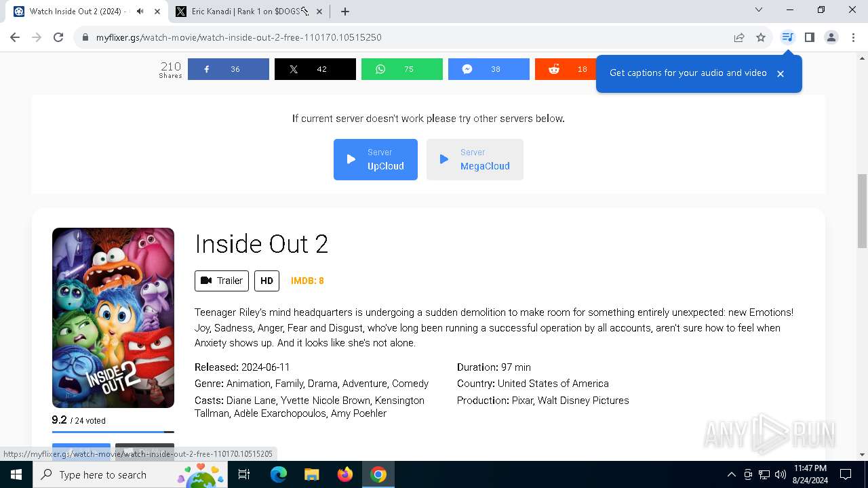
Task: Dismiss the captions tooltip with X
Action: click(781, 73)
